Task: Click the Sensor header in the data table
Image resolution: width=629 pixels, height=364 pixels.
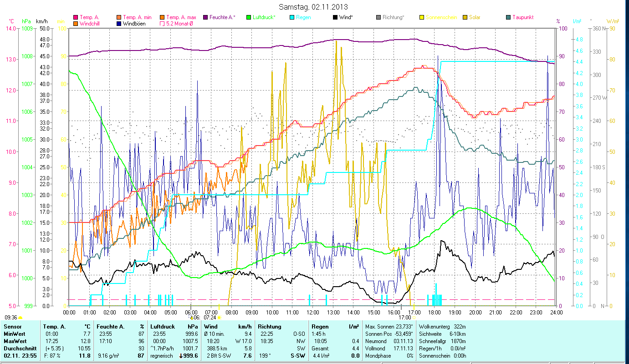Action: coord(12,326)
